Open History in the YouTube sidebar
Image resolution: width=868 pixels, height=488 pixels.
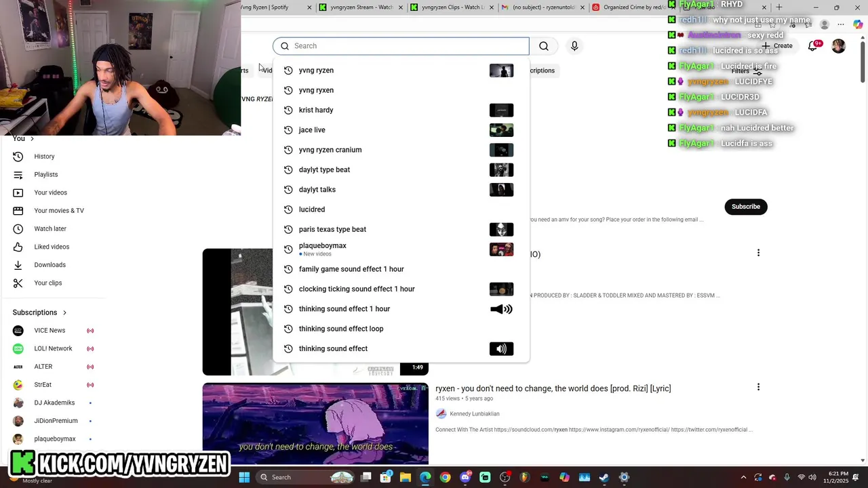[44, 157]
